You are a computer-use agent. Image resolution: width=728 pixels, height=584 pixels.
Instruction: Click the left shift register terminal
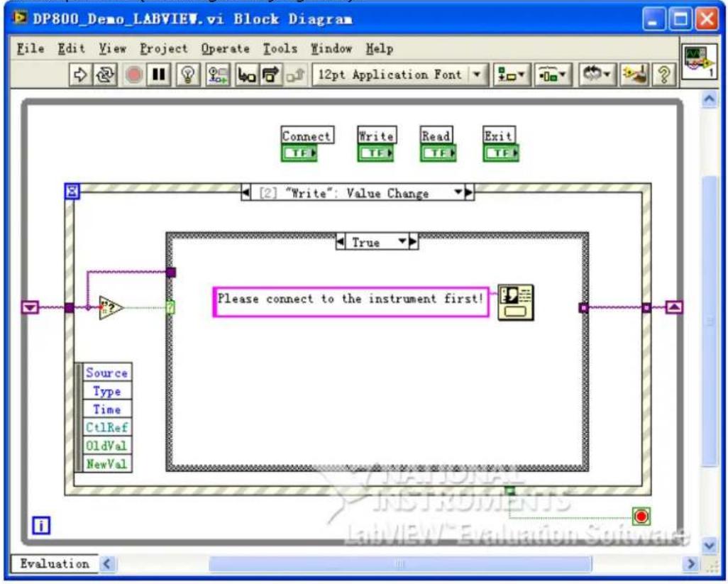[x=31, y=307]
